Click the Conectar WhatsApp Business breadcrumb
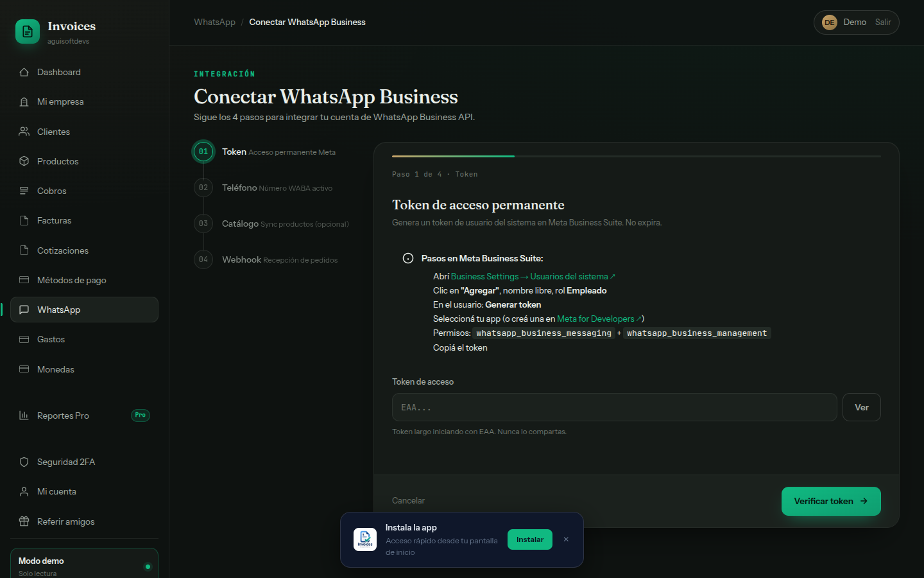 (x=307, y=22)
